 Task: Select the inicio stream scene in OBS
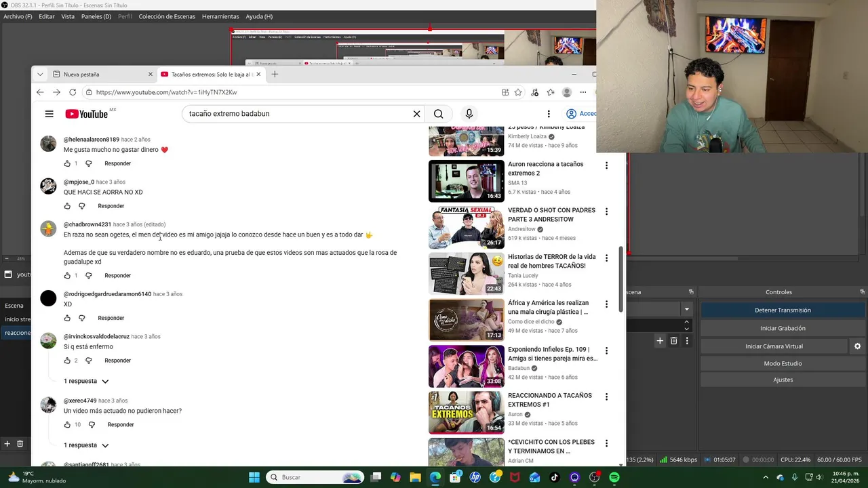click(x=16, y=319)
